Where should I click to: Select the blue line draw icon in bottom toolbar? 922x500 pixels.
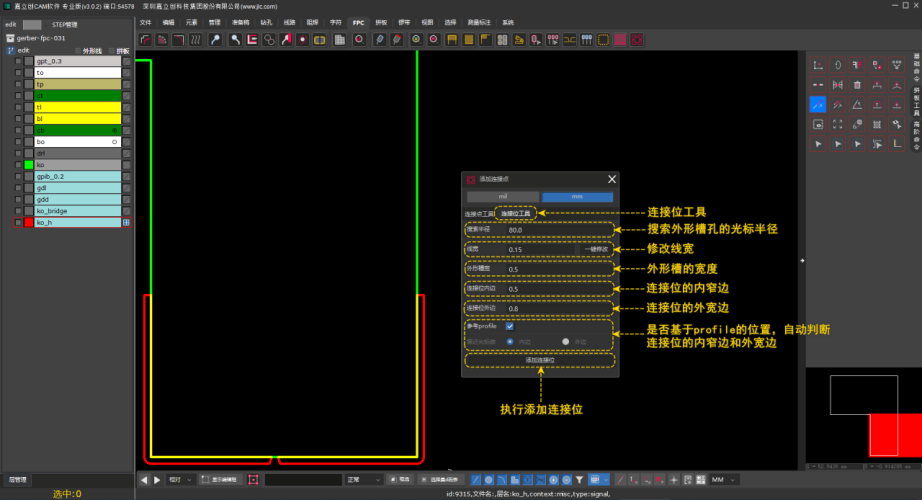[x=476, y=480]
